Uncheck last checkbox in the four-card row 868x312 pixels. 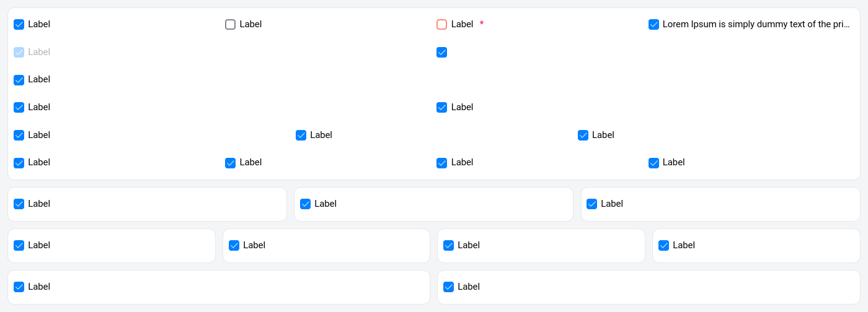[663, 246]
